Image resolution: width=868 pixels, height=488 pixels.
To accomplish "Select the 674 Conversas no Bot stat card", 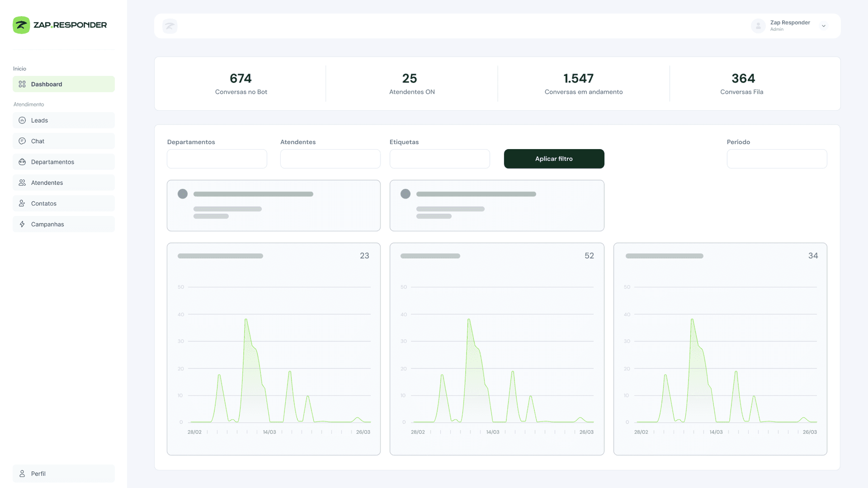I will tap(241, 84).
